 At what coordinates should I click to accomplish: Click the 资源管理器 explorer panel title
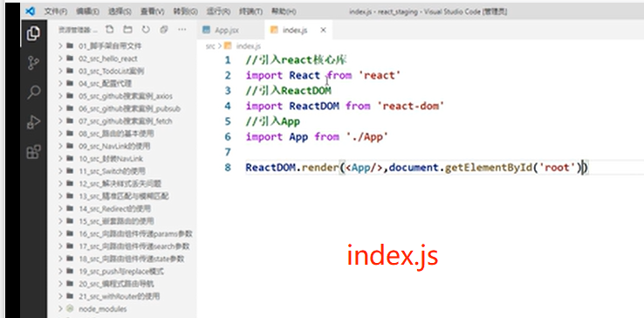[78, 30]
